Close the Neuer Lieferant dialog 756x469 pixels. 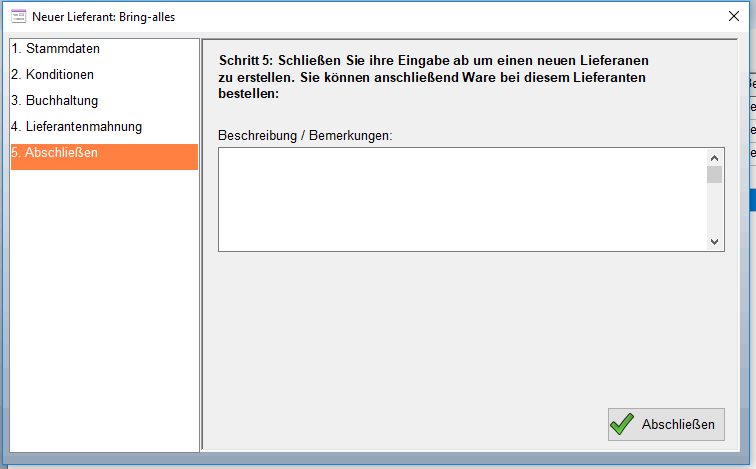[733, 16]
